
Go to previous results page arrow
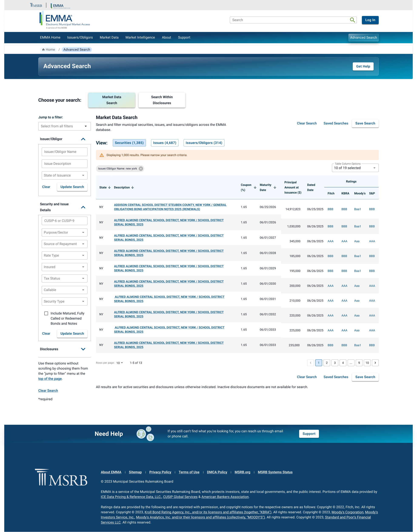[311, 363]
